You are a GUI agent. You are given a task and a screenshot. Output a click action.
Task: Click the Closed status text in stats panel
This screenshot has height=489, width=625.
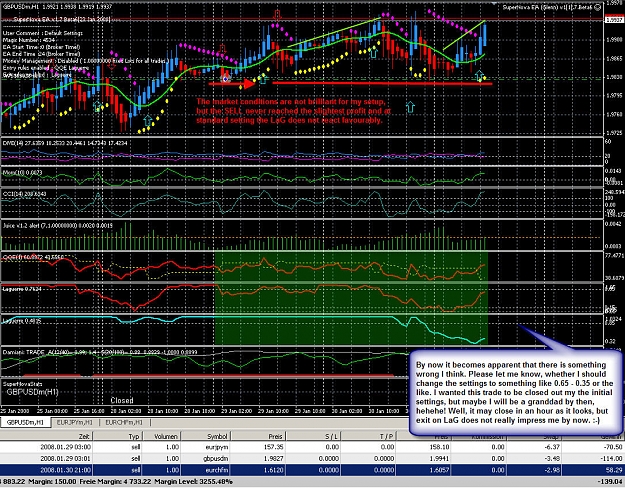point(122,400)
